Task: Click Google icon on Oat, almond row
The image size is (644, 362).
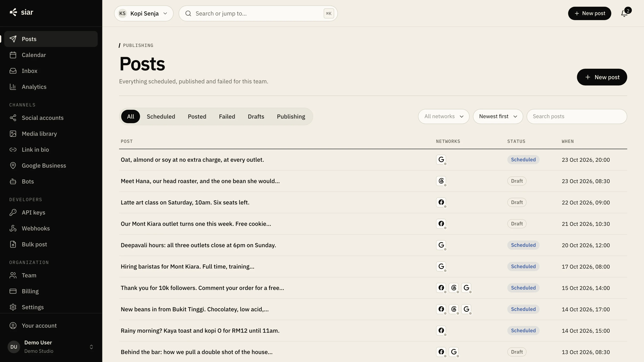Action: click(441, 160)
